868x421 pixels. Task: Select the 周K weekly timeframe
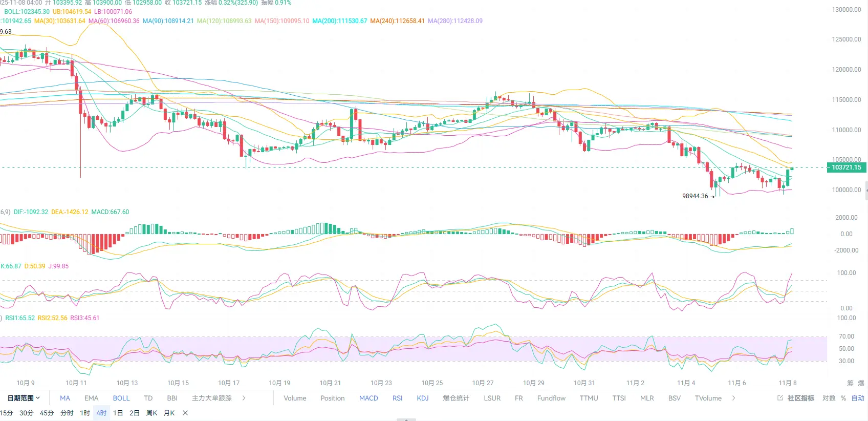click(x=152, y=413)
